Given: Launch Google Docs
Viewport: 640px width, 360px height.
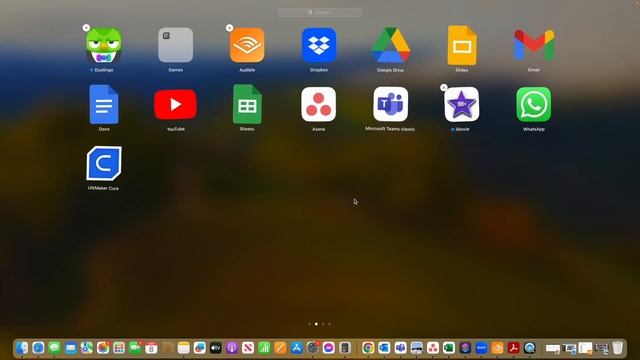Looking at the screenshot, I should pyautogui.click(x=104, y=104).
